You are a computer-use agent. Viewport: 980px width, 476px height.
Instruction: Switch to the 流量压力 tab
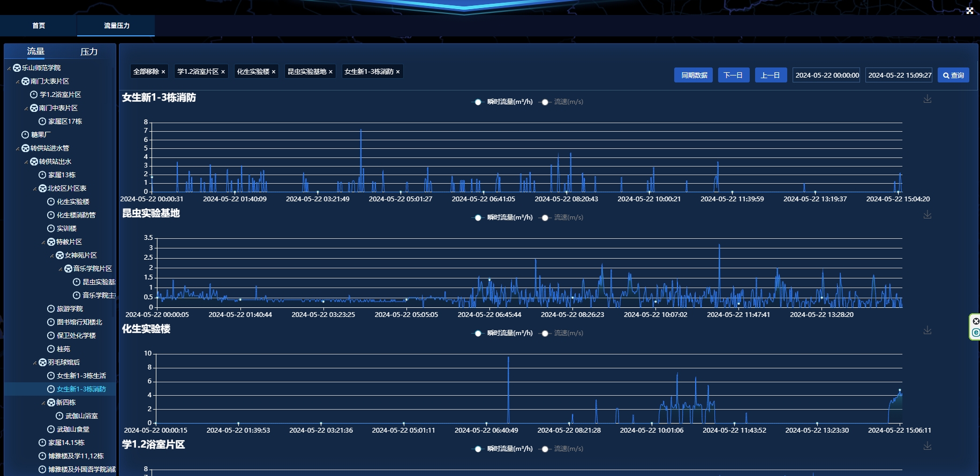[x=116, y=26]
